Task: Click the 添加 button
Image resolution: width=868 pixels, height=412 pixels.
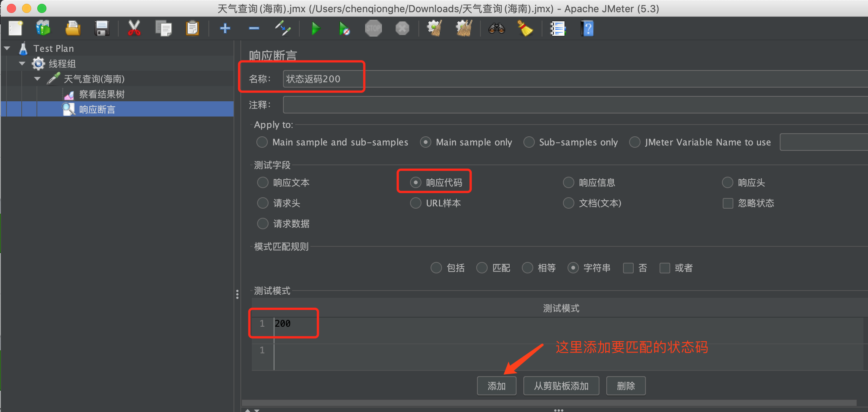Action: [x=496, y=386]
